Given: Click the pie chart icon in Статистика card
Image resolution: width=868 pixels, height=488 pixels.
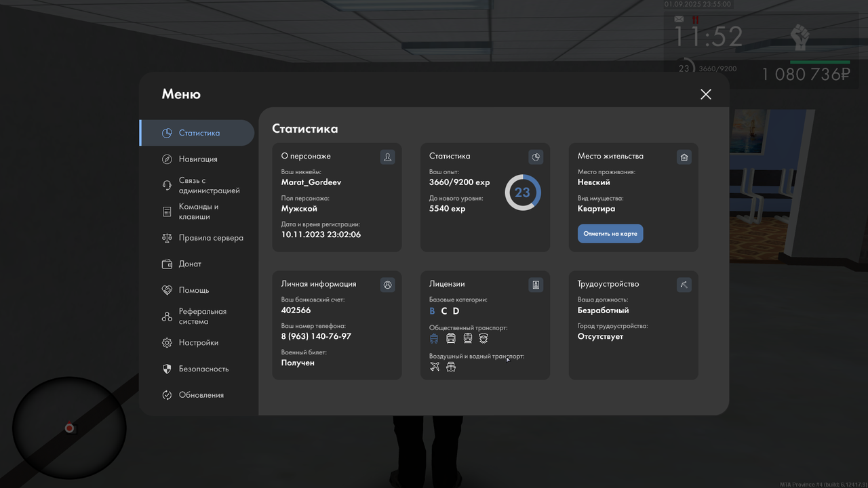Looking at the screenshot, I should tap(536, 157).
